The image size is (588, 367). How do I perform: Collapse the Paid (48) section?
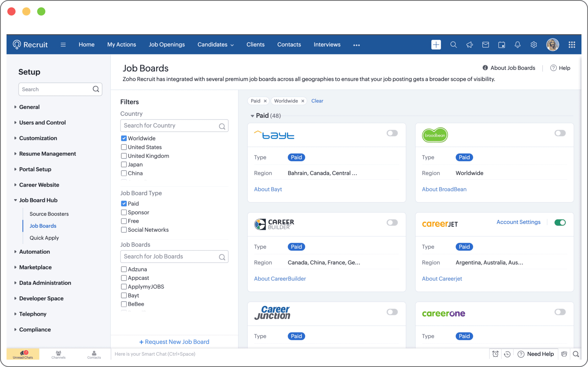pyautogui.click(x=253, y=116)
